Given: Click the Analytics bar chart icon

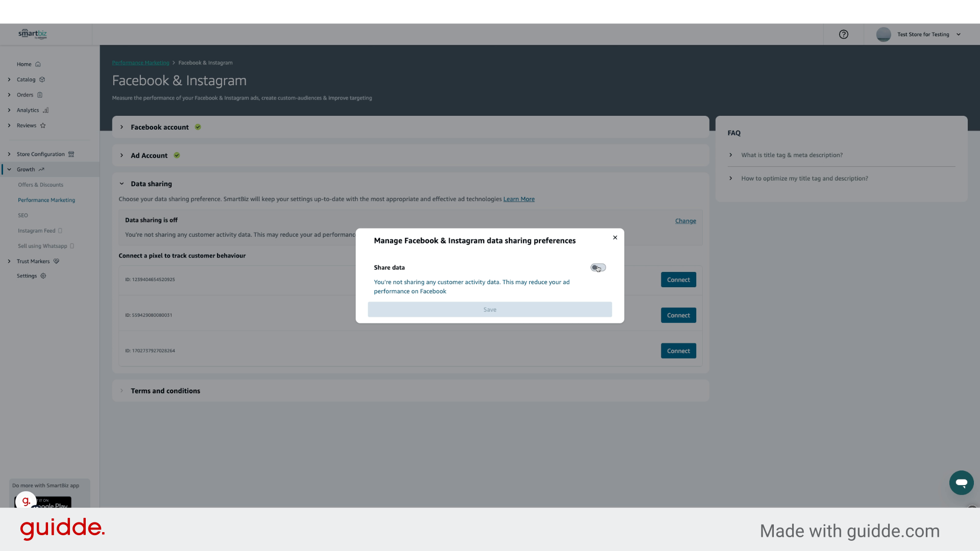Looking at the screenshot, I should point(46,110).
